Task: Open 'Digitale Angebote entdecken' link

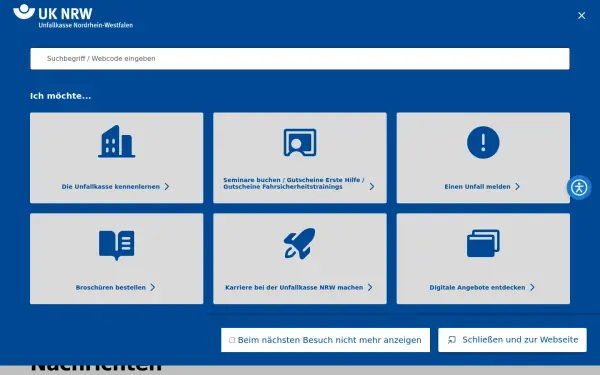Action: [x=477, y=287]
